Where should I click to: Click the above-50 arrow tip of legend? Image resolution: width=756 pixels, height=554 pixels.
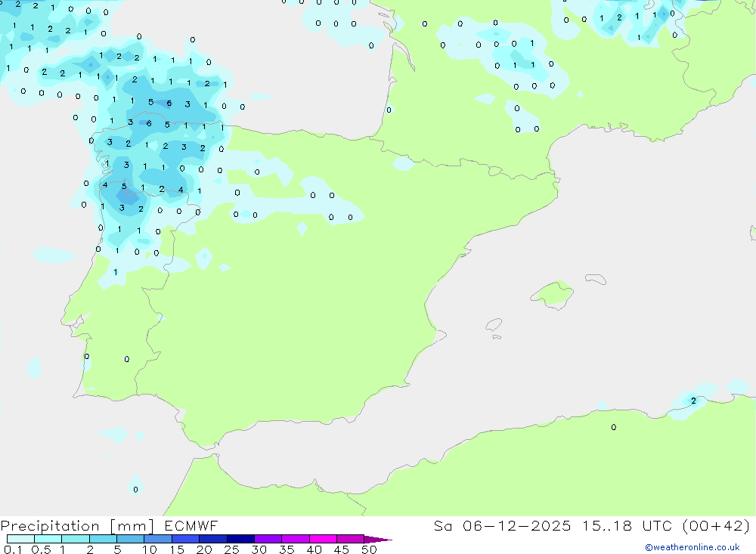click(378, 539)
